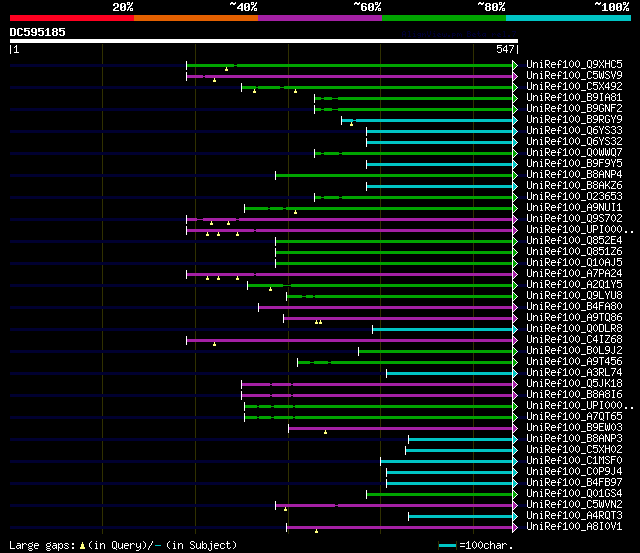Click the cyan arrowhead ending B8ANP3 row

pos(515,440)
